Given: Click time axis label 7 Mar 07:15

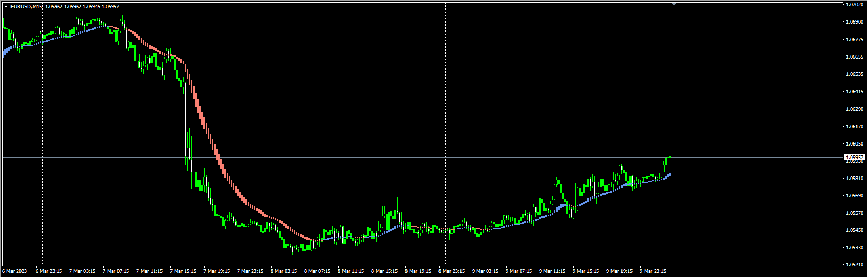Looking at the screenshot, I should [x=116, y=271].
